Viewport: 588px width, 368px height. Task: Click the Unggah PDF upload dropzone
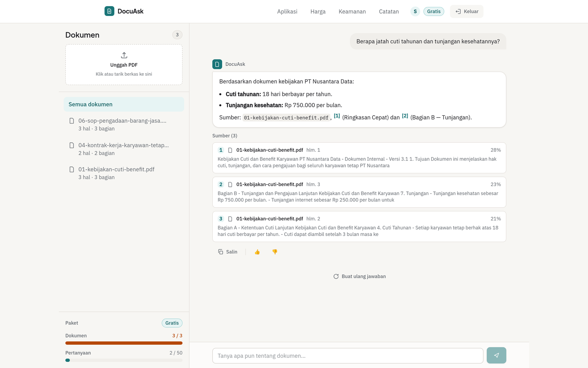(124, 65)
